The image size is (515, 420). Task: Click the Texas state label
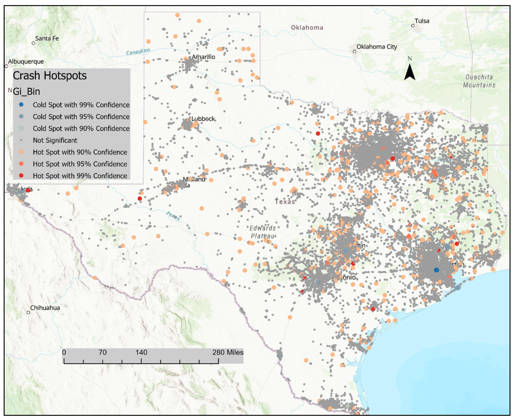285,202
